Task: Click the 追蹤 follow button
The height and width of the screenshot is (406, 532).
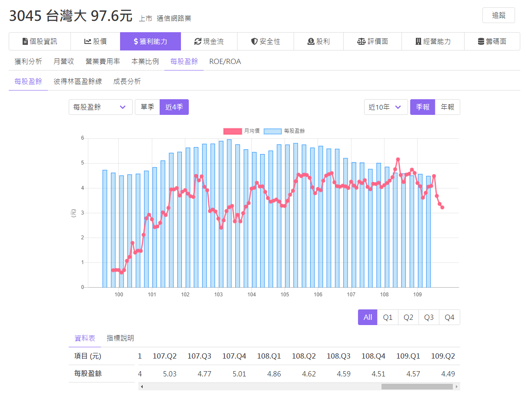Action: 499,15
